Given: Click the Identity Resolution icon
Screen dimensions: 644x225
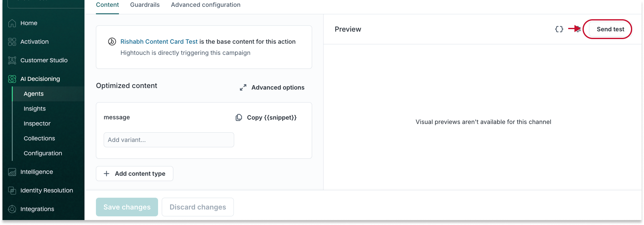Looking at the screenshot, I should 12,191.
